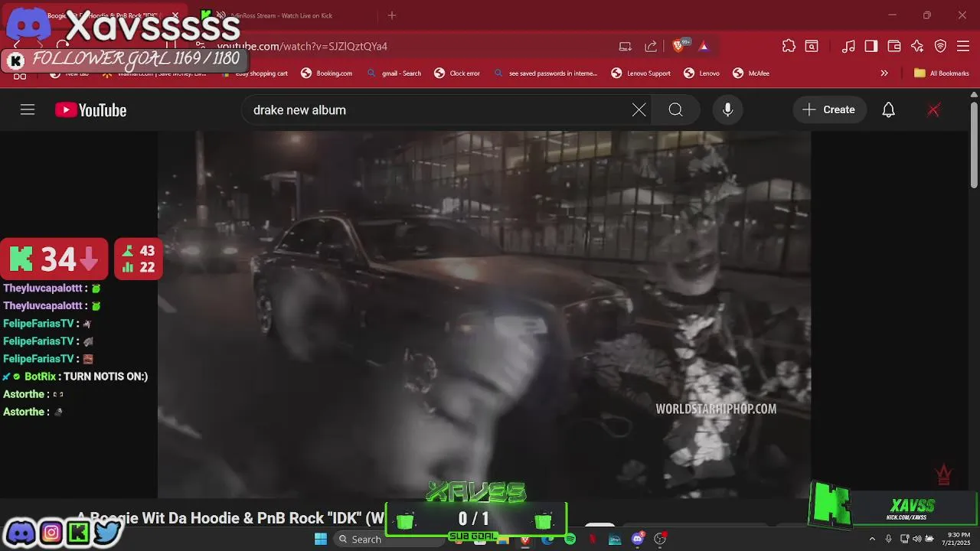This screenshot has height=551, width=980.
Task: Unmute the AdinRoss Stream tab's audio icon
Action: [x=220, y=15]
